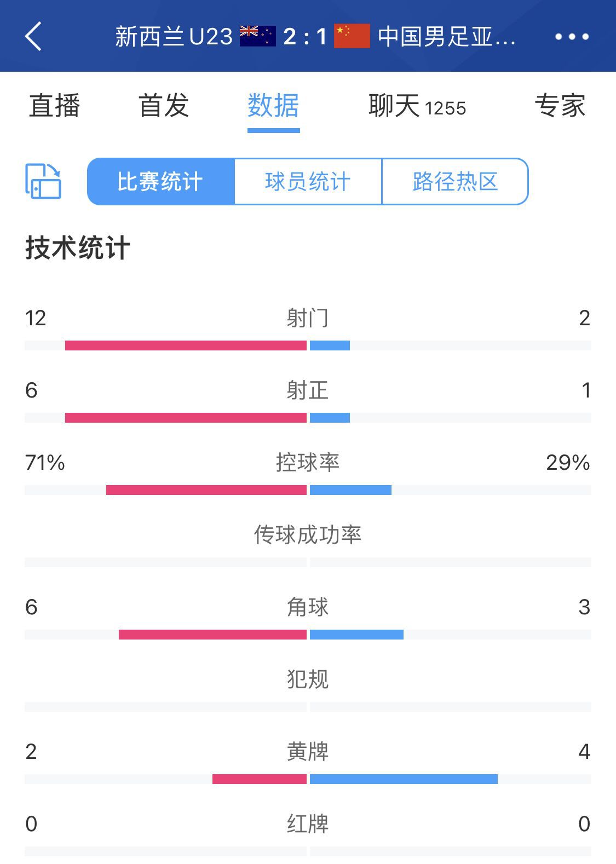The width and height of the screenshot is (616, 864).
Task: Tap the New Zealand flag icon
Action: coord(257,36)
